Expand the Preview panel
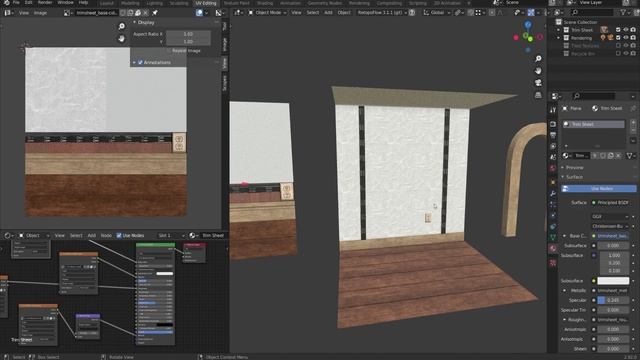 pyautogui.click(x=574, y=168)
